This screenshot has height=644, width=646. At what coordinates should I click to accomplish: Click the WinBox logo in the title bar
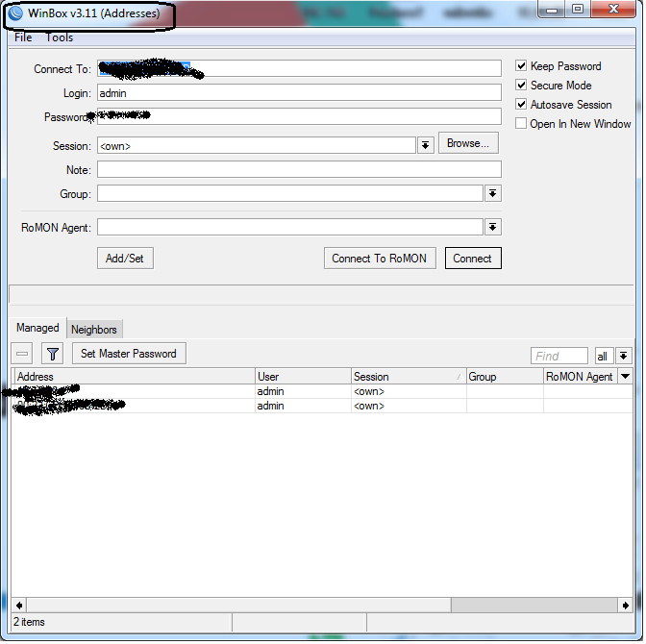[x=15, y=13]
